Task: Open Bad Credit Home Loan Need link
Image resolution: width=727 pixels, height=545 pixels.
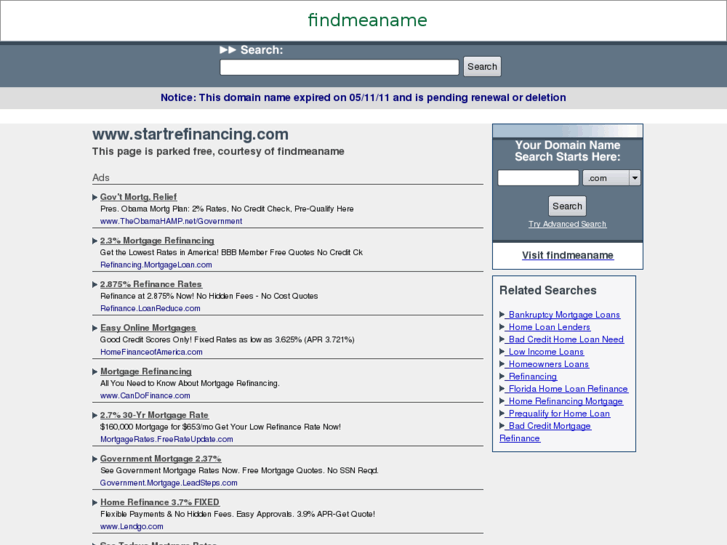Action: tap(566, 339)
